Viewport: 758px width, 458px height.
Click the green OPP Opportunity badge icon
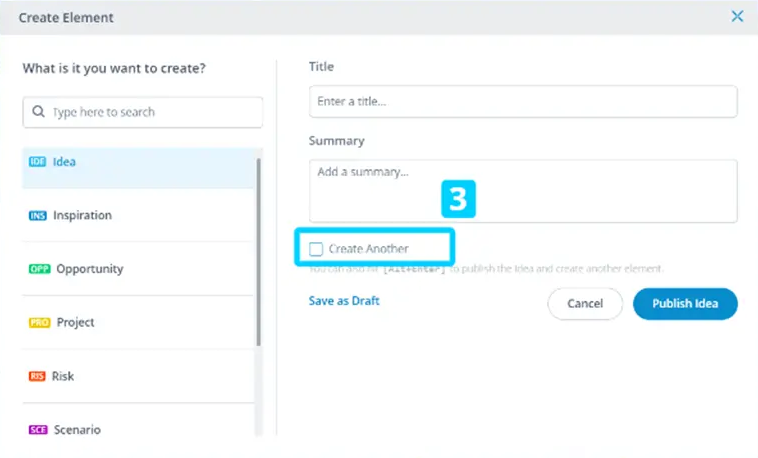click(39, 270)
